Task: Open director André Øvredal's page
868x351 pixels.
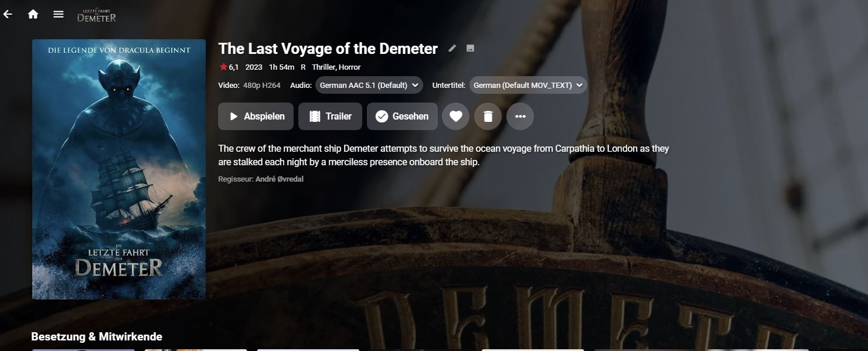Action: 280,179
